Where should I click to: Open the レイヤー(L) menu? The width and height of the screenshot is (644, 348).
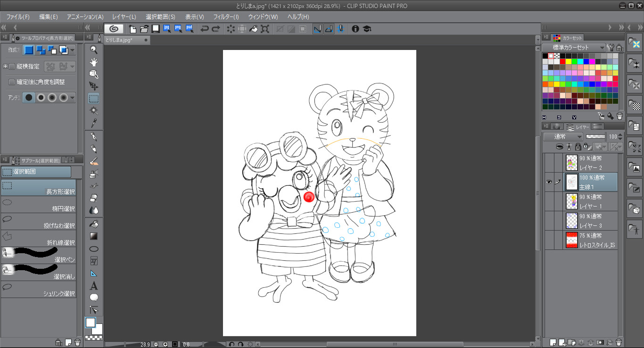click(124, 17)
